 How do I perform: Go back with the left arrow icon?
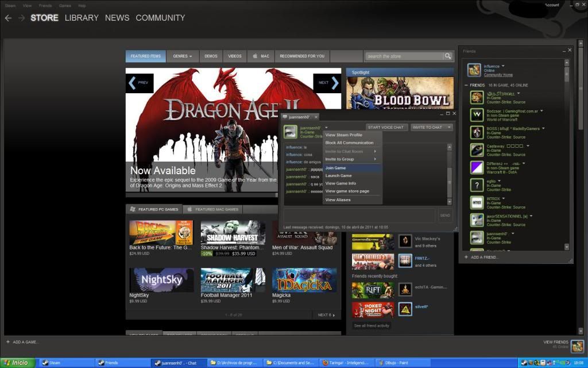[x=8, y=18]
